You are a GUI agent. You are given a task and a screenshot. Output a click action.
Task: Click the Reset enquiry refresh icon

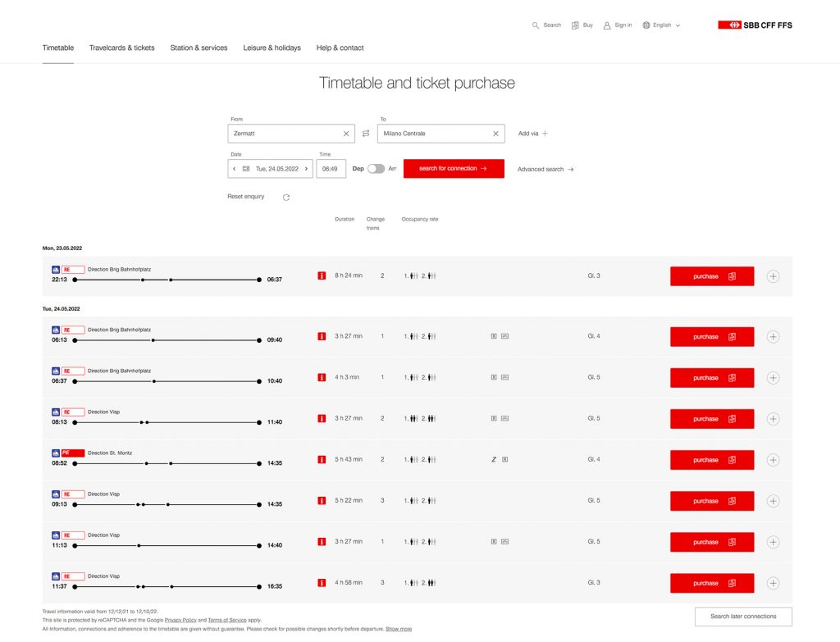tap(286, 197)
